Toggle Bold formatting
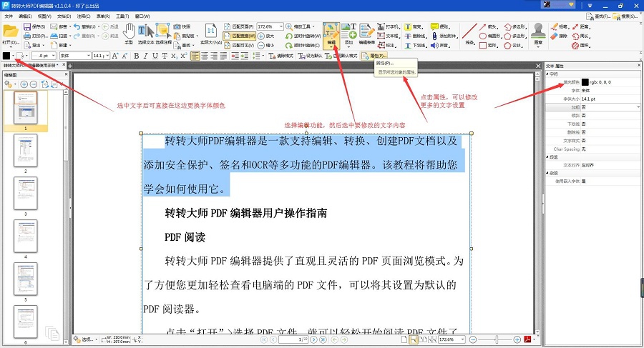Image resolution: width=644 pixels, height=348 pixels. tap(137, 56)
